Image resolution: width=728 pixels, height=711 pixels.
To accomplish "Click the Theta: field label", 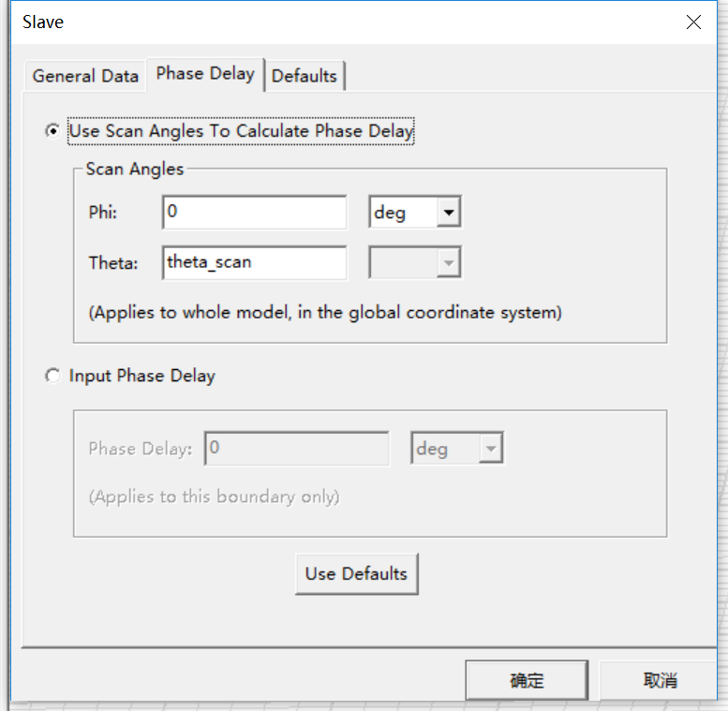I will [x=113, y=263].
